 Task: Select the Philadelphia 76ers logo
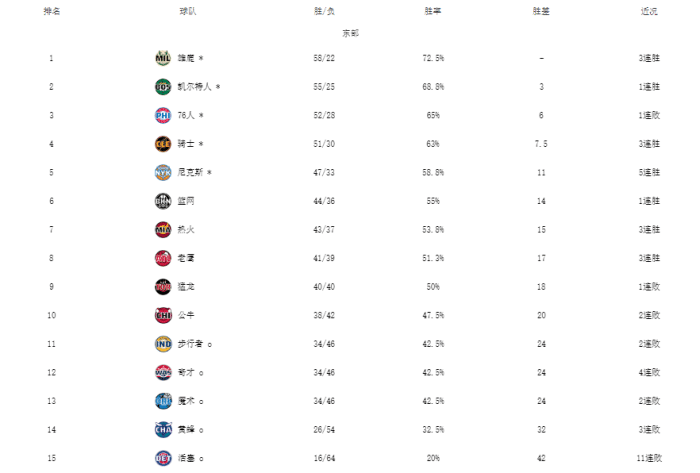click(x=163, y=115)
